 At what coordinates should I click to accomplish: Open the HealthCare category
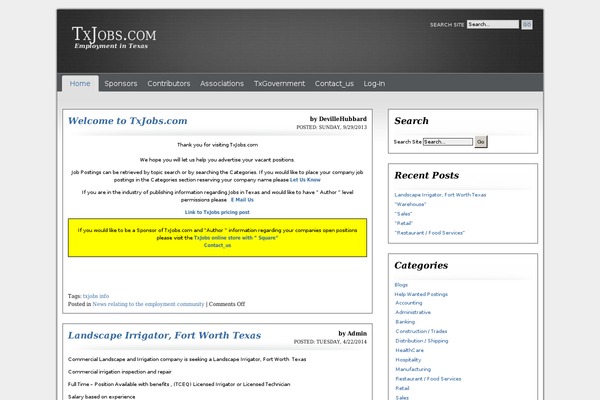(x=409, y=350)
